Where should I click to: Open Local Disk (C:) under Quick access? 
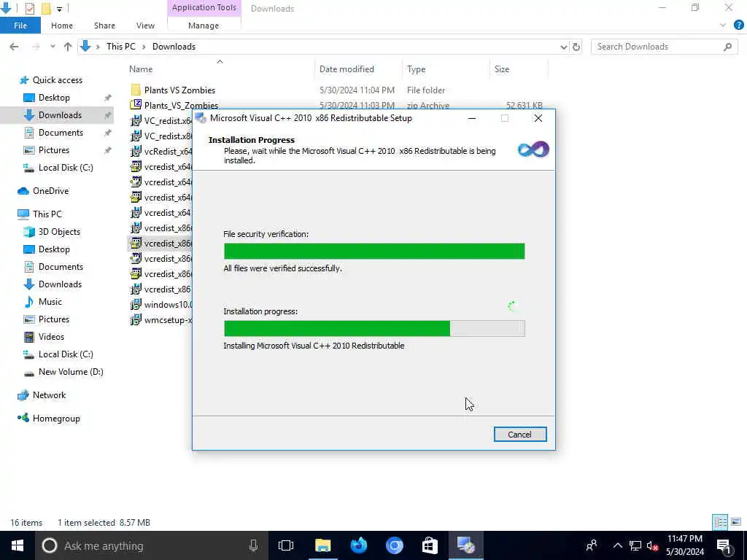point(65,168)
